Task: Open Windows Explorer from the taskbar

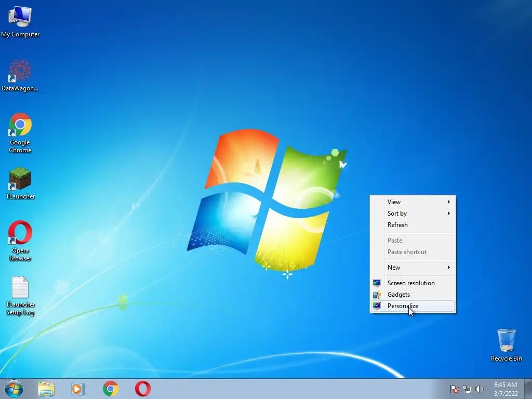Action: coord(46,389)
